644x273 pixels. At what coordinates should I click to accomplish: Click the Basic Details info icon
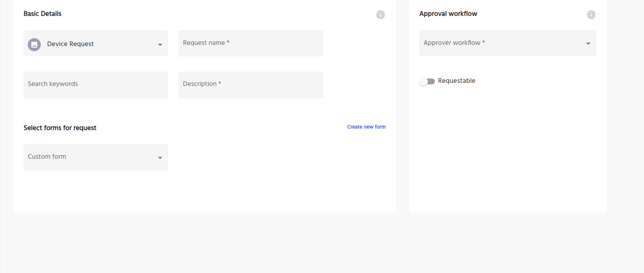pos(380,15)
